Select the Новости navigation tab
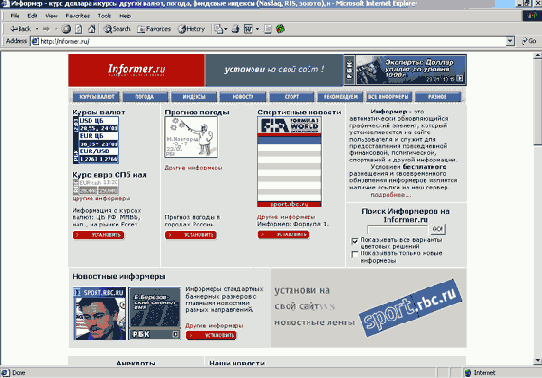This screenshot has width=542, height=378. [x=243, y=97]
